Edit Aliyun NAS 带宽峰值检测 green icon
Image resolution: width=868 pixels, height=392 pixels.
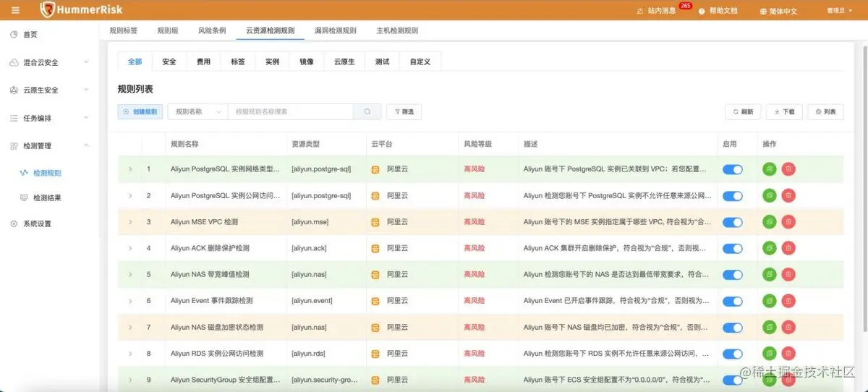click(770, 275)
